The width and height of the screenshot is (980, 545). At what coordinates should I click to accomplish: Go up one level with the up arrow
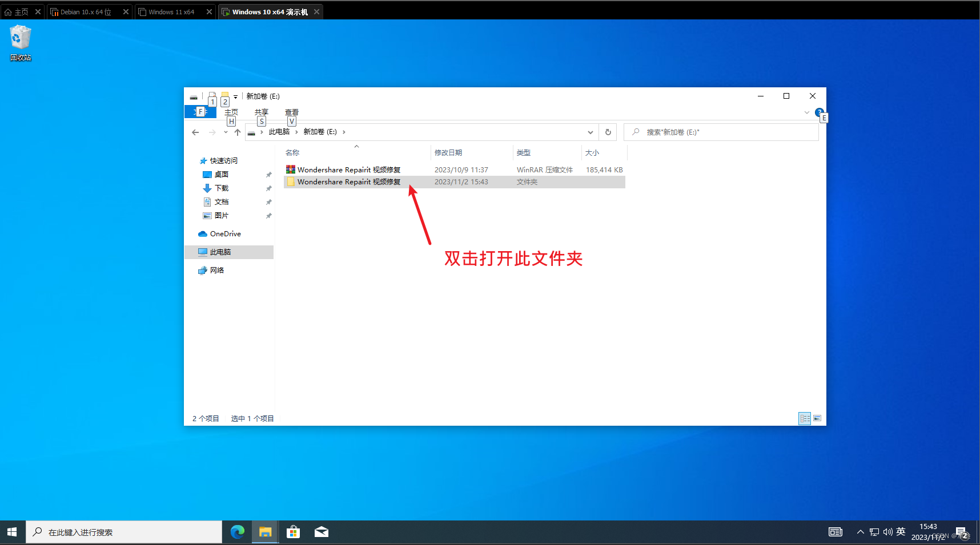click(x=238, y=132)
